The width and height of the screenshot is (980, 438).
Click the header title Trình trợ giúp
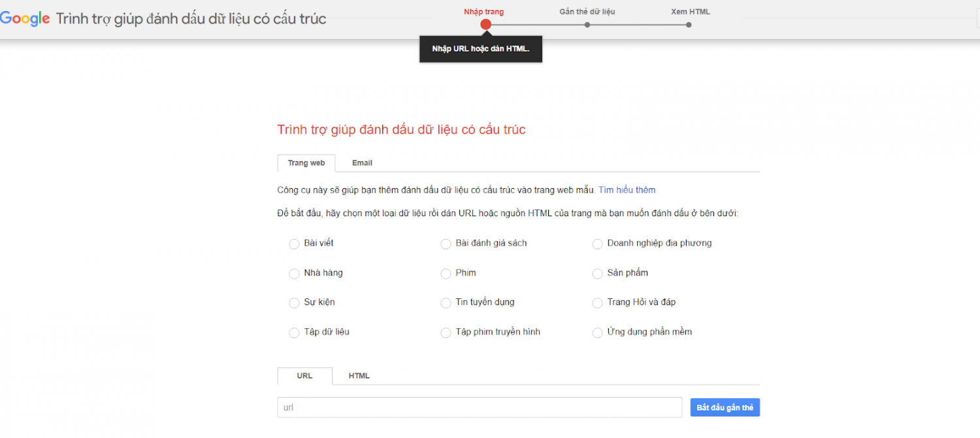coord(191,19)
